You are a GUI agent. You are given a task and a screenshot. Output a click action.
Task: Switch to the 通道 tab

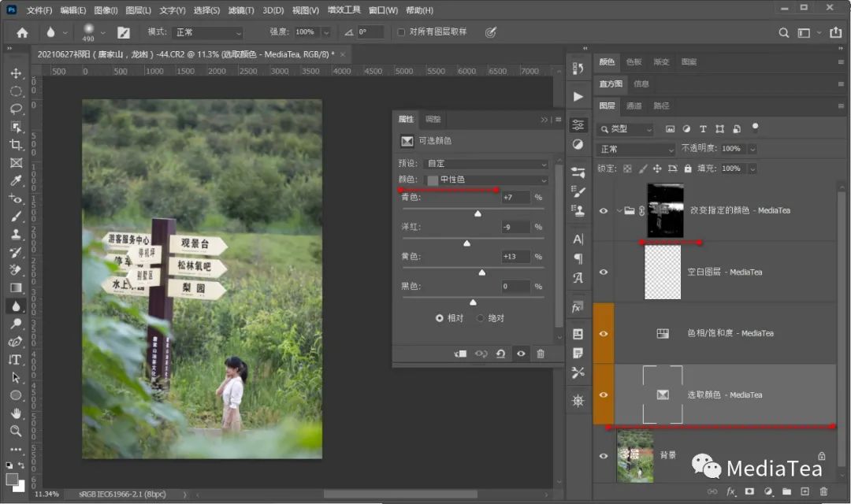[634, 106]
